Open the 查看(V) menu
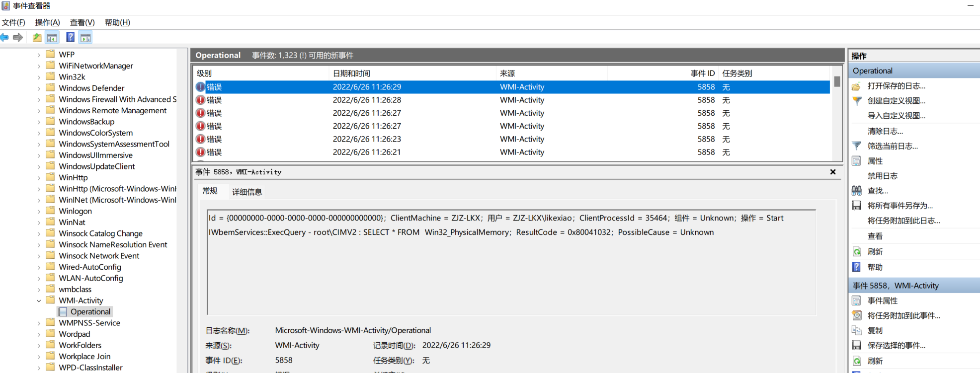Viewport: 980px width, 373px height. pos(82,22)
